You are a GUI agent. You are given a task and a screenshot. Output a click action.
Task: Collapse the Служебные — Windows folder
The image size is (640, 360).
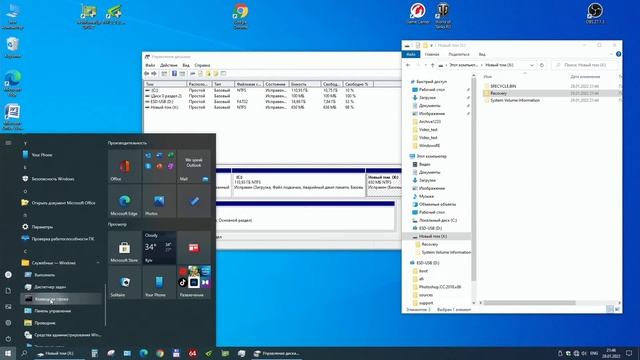(61, 263)
